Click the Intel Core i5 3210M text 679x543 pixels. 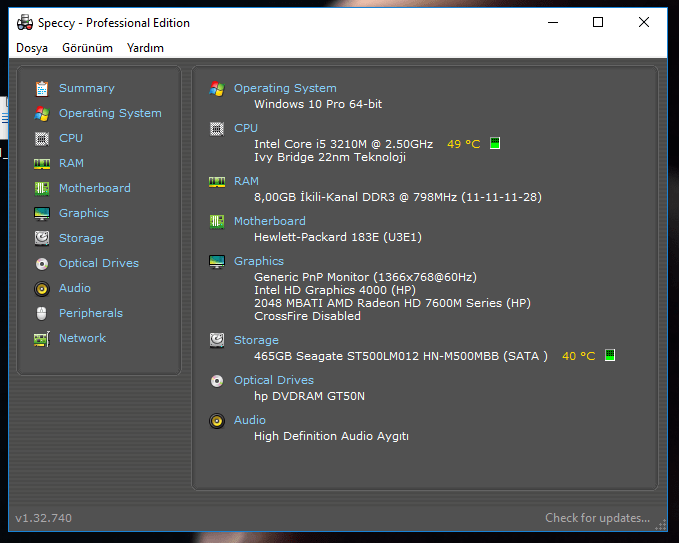point(343,144)
